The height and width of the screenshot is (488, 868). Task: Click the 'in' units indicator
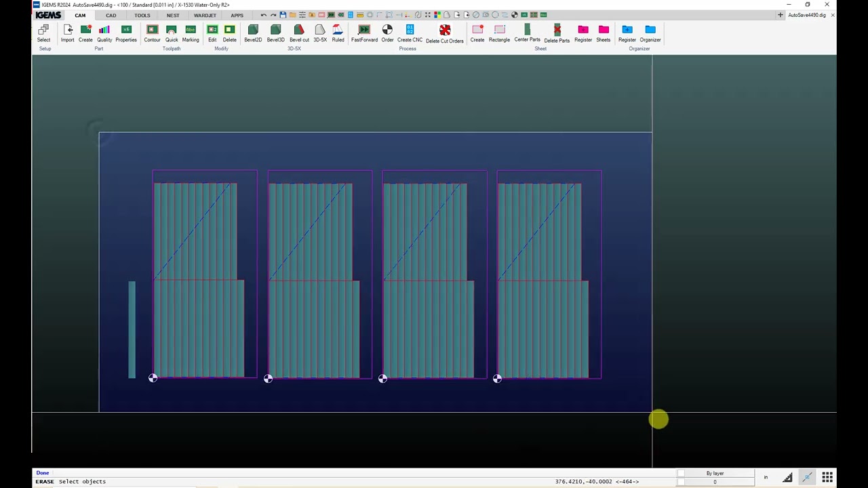tap(766, 478)
